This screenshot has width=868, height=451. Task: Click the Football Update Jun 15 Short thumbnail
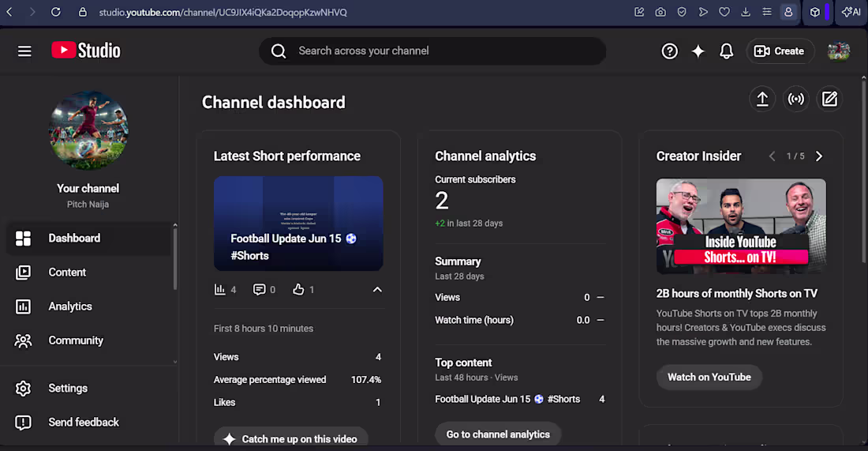coord(298,224)
